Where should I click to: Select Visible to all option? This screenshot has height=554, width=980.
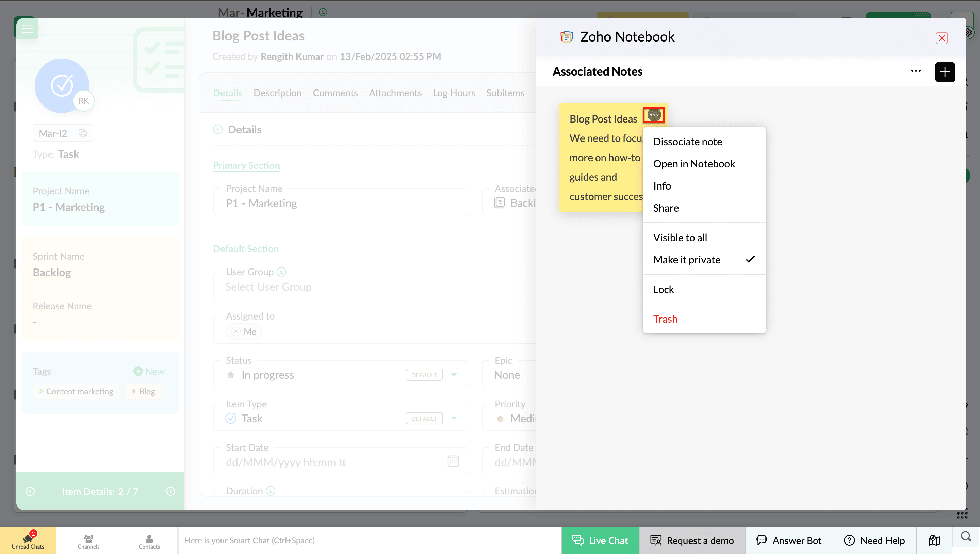pyautogui.click(x=680, y=238)
